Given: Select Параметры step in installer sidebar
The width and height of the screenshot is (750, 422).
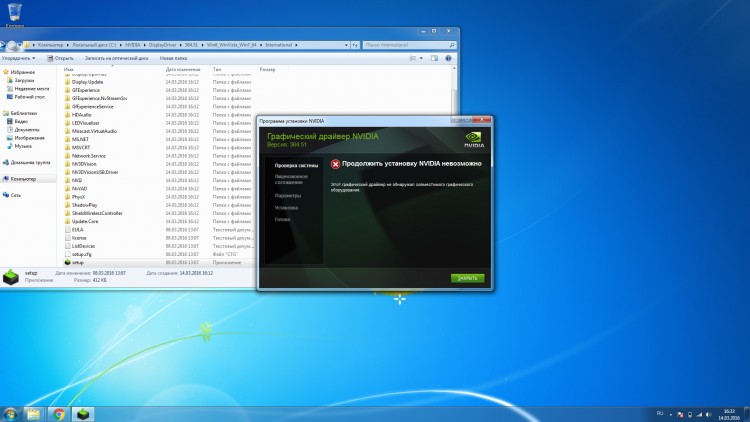Looking at the screenshot, I should point(288,196).
